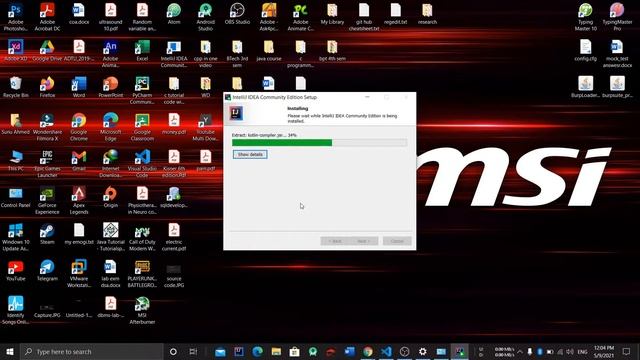
Task: Select the Visual Studio Code desktop shortcut
Action: point(142,163)
